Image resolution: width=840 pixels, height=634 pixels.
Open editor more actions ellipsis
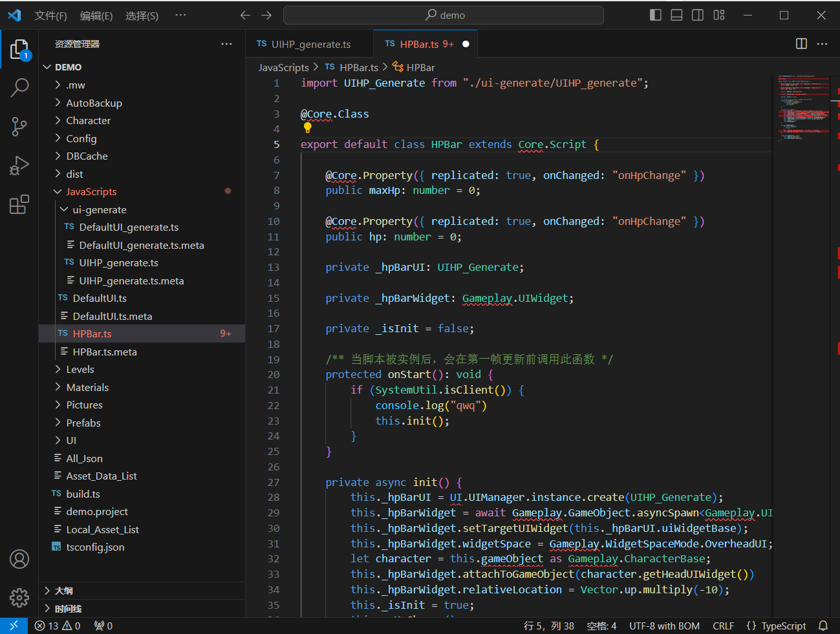tap(822, 43)
